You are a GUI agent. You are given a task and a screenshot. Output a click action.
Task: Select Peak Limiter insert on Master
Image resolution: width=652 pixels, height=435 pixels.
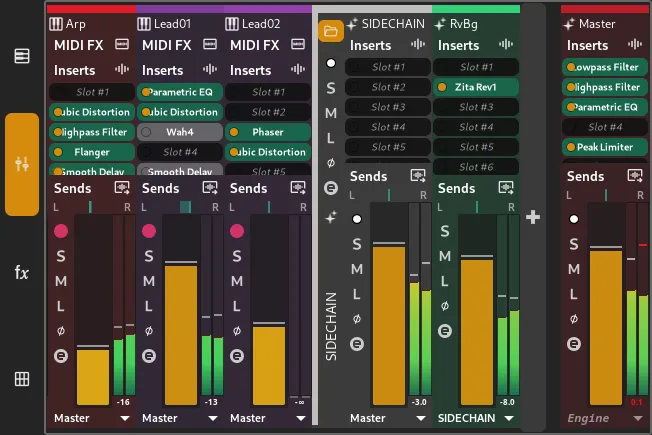pyautogui.click(x=605, y=147)
